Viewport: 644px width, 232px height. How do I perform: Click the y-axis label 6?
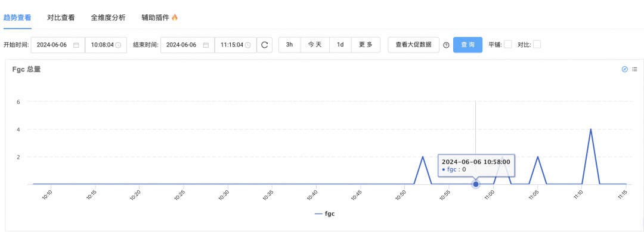point(18,101)
